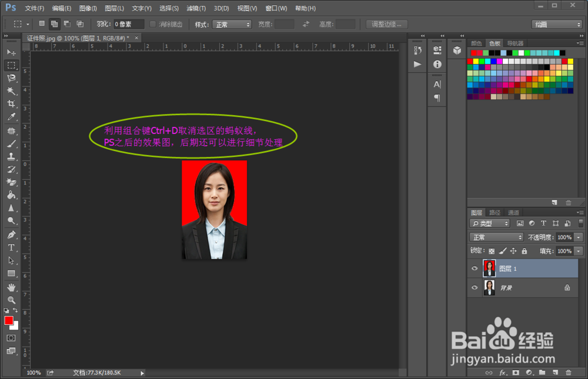Hide the 图层 1 layer
The width and height of the screenshot is (588, 379).
click(x=475, y=269)
